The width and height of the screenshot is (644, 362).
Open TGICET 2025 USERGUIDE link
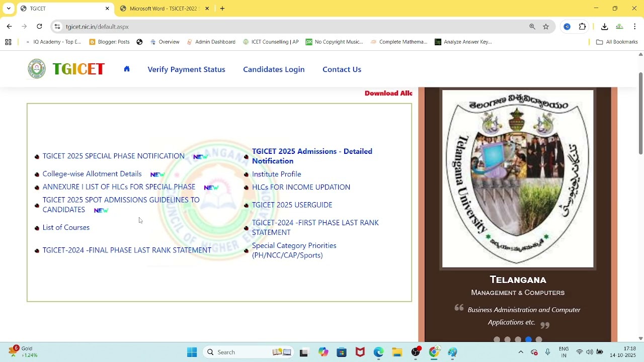292,205
